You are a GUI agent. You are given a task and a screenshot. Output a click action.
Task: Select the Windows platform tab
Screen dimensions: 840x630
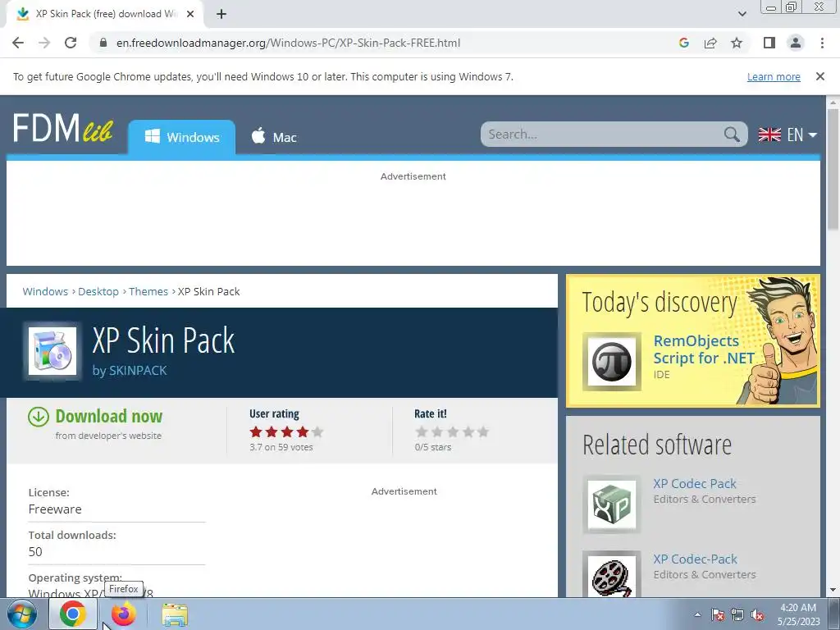tap(181, 137)
